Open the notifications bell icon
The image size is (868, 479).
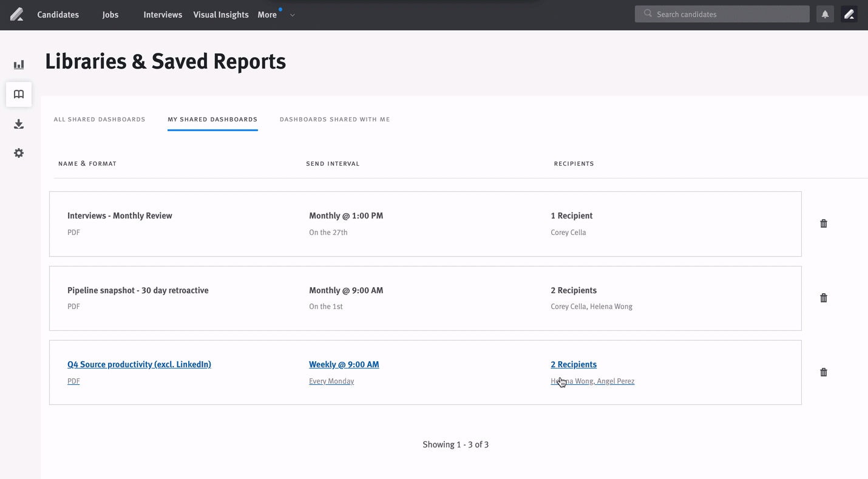pyautogui.click(x=825, y=13)
